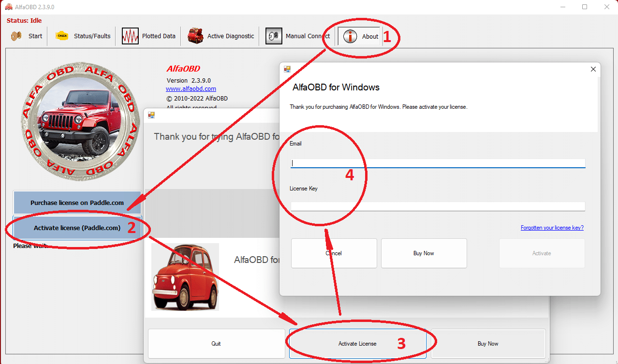Click the Start toolbar icon
This screenshot has height=364, width=618.
pos(16,35)
